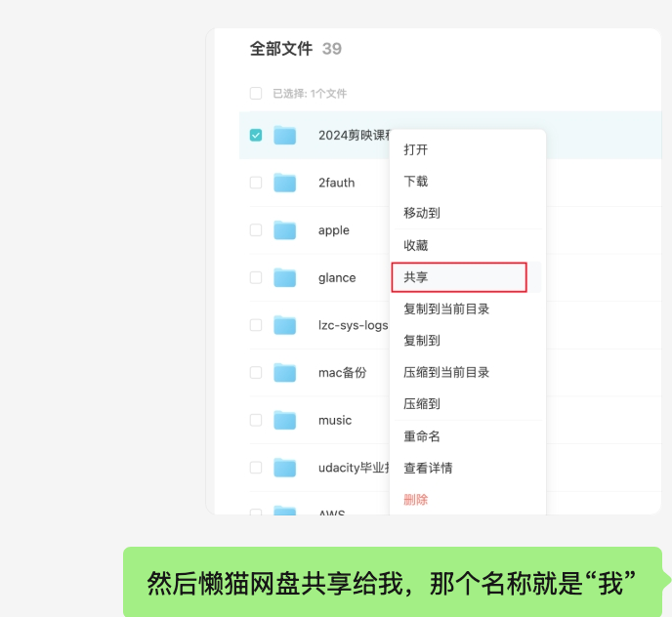Viewport: 672px width, 617px height.
Task: Click the 2fauth folder icon
Action: [285, 183]
